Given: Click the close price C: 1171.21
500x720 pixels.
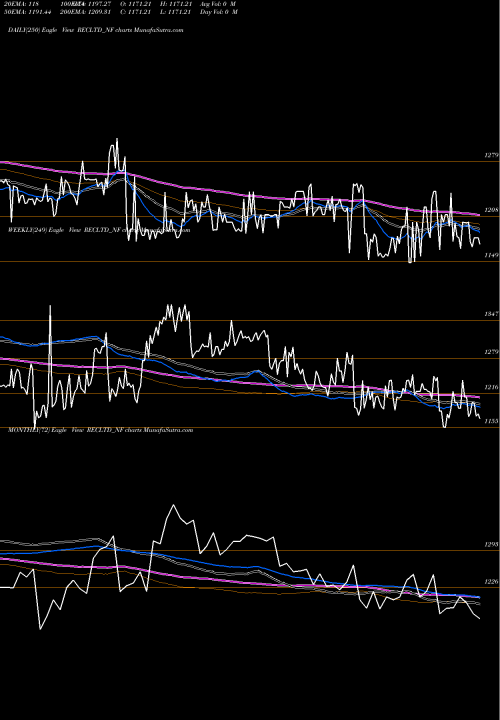Looking at the screenshot, I should pyautogui.click(x=135, y=12).
